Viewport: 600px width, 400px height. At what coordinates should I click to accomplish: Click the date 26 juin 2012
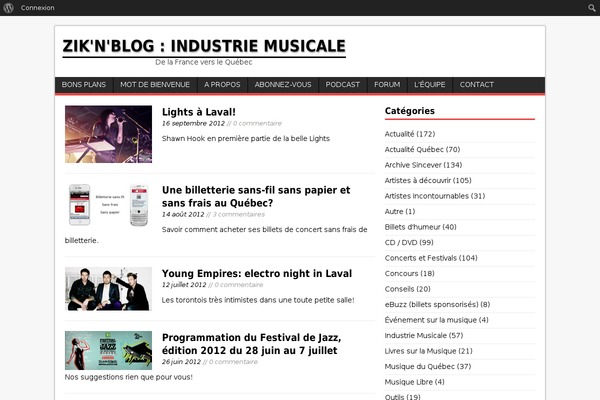pos(181,362)
